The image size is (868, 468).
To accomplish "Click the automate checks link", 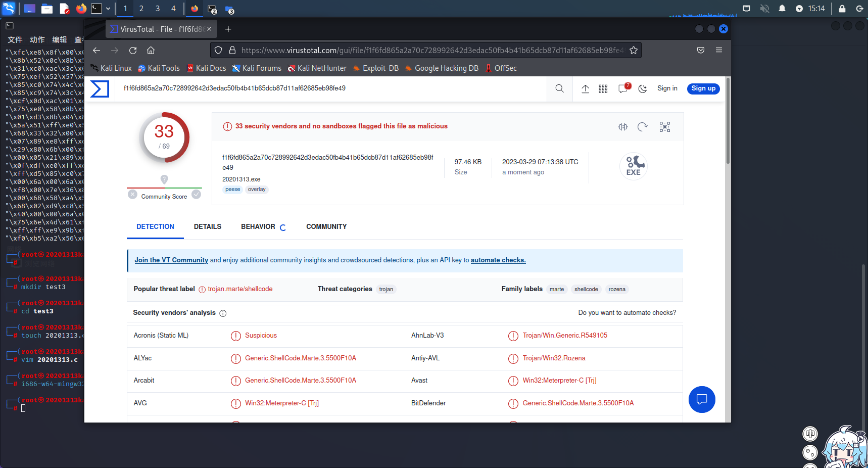I will click(498, 260).
